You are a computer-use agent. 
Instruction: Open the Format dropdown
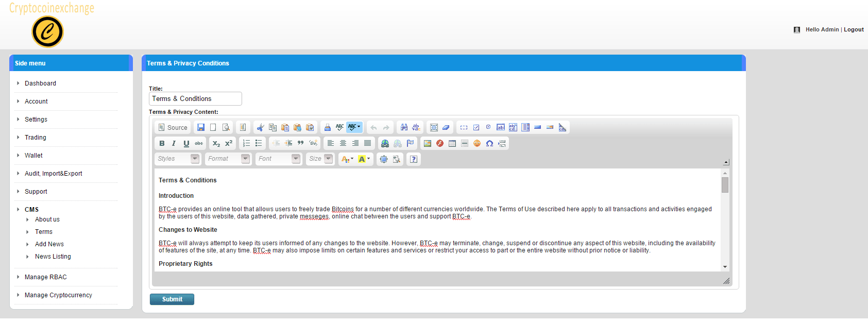[228, 159]
